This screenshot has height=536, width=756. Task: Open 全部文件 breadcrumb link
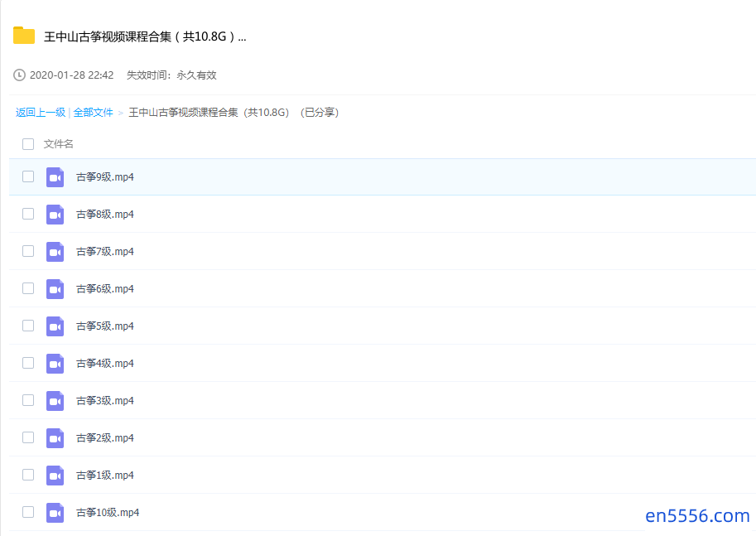pyautogui.click(x=94, y=113)
